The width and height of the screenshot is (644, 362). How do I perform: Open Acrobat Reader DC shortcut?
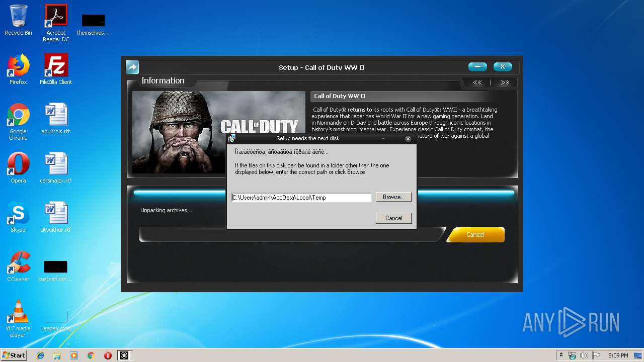point(56,23)
